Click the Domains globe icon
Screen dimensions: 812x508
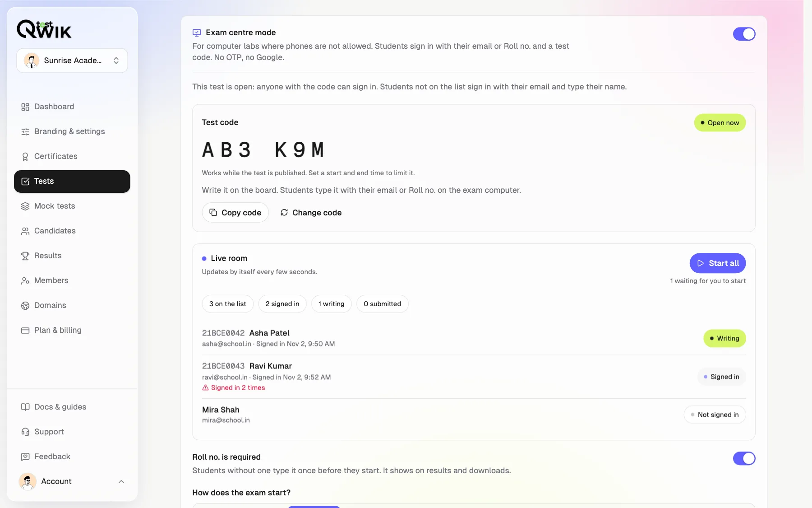[x=25, y=306]
